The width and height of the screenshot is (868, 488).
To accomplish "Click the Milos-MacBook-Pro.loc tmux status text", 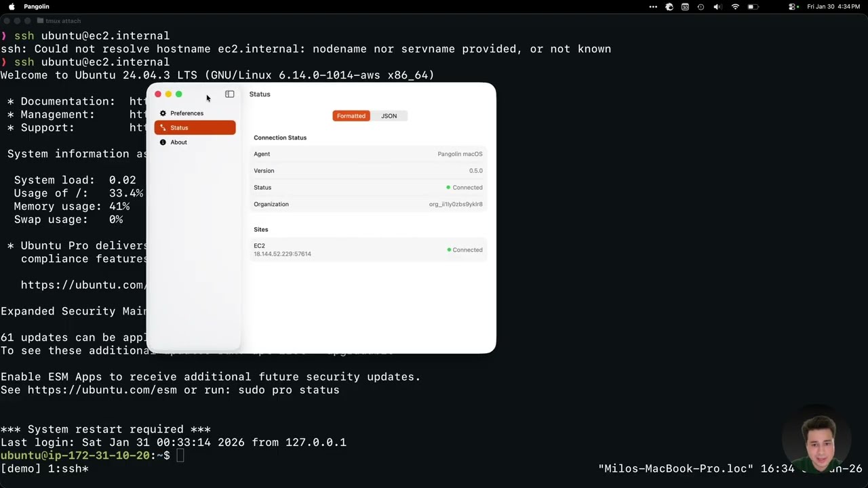I will pos(676,469).
